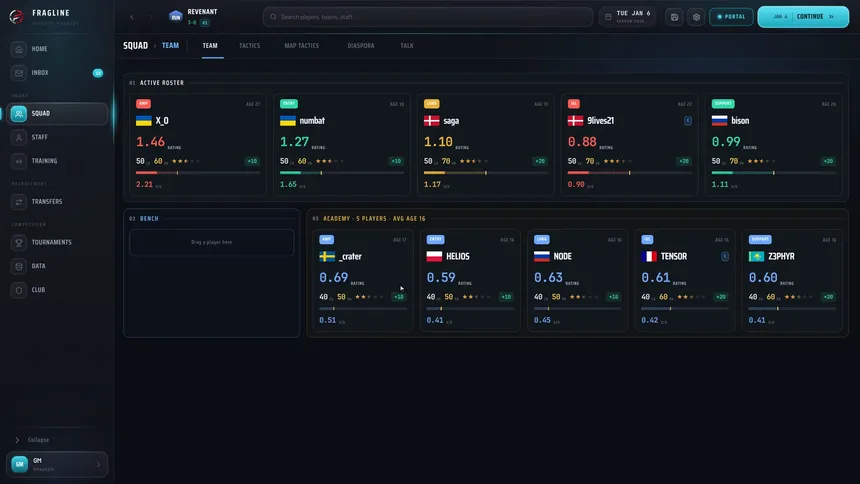Click the Continue button
This screenshot has height=484, width=860.
click(803, 17)
